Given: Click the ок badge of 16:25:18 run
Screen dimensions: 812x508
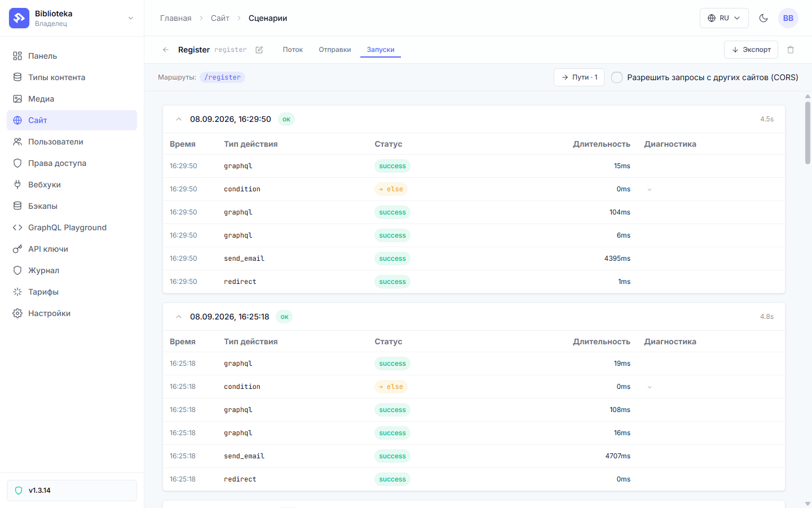Looking at the screenshot, I should click(285, 317).
